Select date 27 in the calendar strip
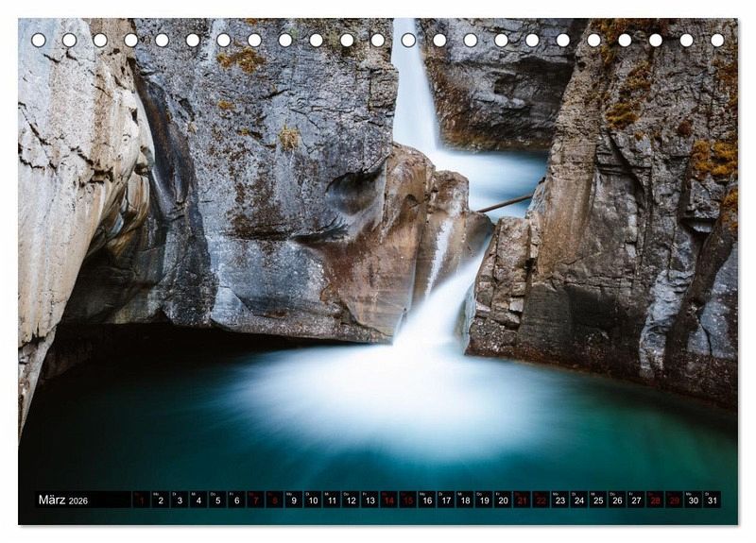The image size is (756, 543). coord(636,500)
